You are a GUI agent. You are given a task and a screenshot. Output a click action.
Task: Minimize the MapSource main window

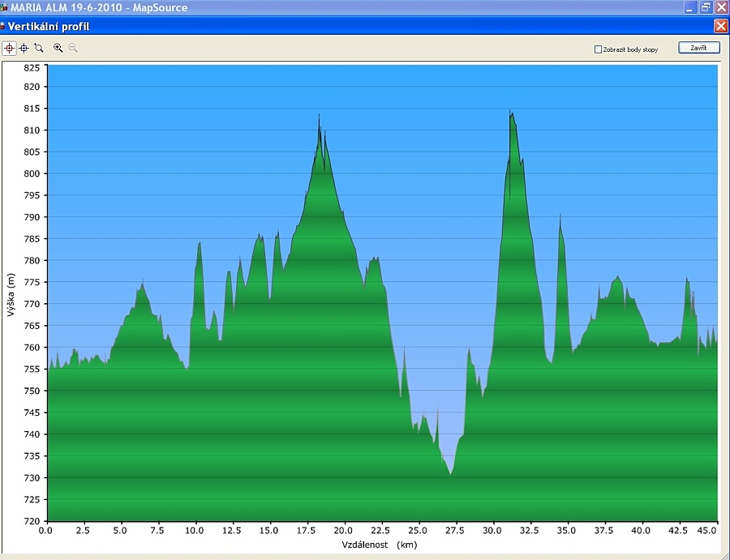tap(690, 7)
